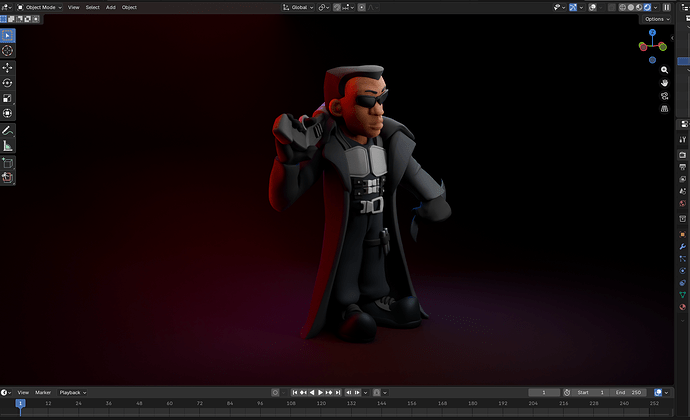Open Object Mode dropdown
This screenshot has height=420, width=690.
click(40, 7)
